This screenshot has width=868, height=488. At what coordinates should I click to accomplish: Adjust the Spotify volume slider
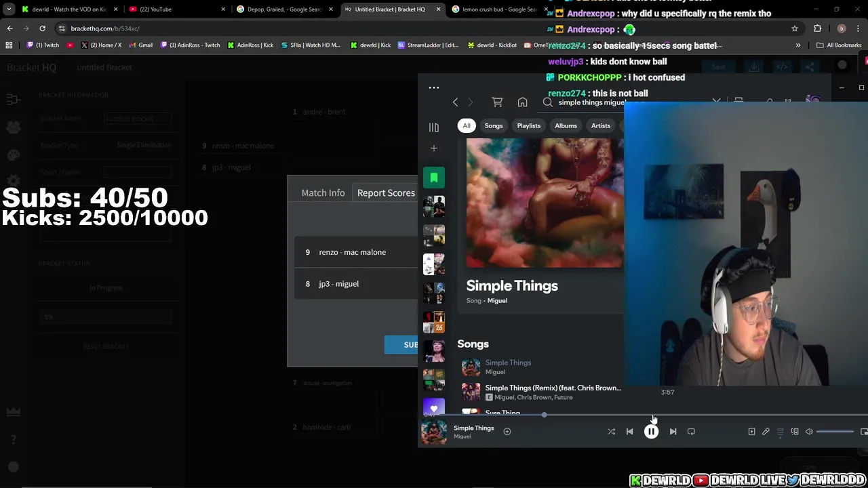pos(835,432)
